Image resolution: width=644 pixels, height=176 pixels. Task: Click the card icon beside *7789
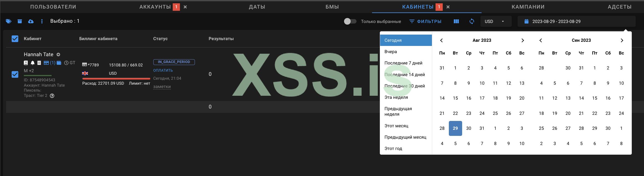[x=85, y=65]
